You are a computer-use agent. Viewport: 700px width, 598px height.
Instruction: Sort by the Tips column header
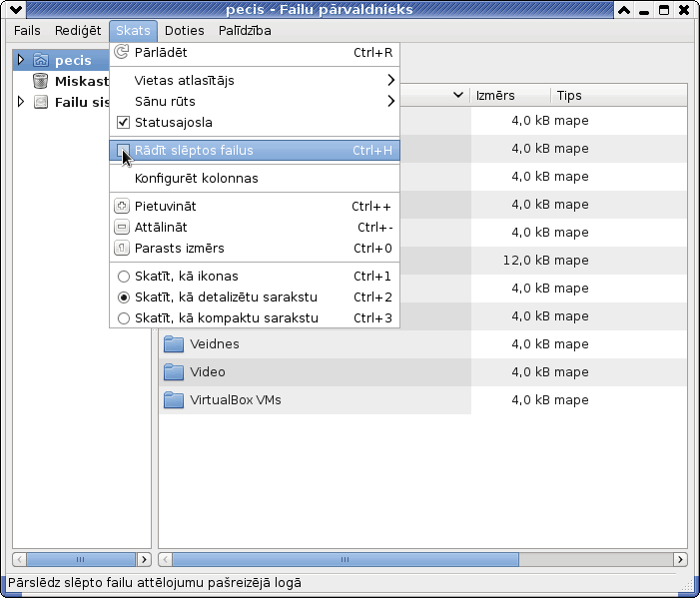[x=619, y=96]
